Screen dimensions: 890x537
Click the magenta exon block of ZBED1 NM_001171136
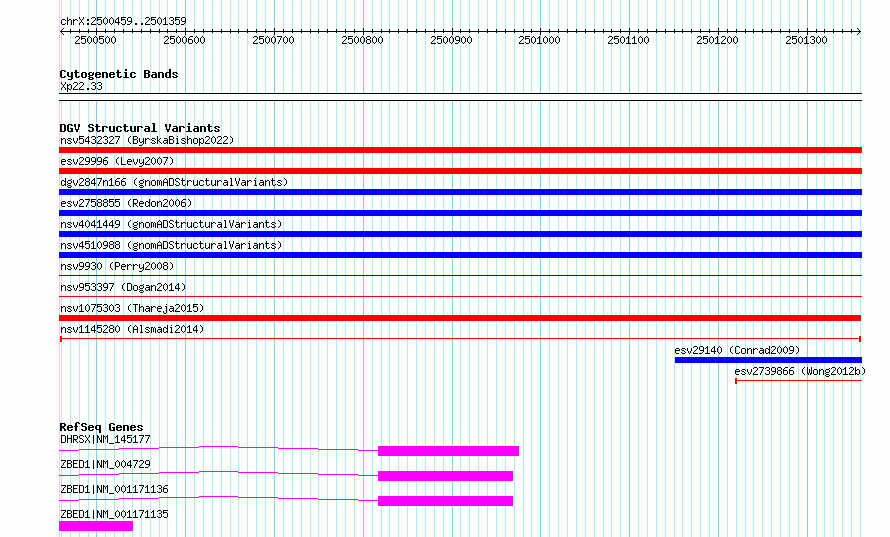click(x=446, y=501)
